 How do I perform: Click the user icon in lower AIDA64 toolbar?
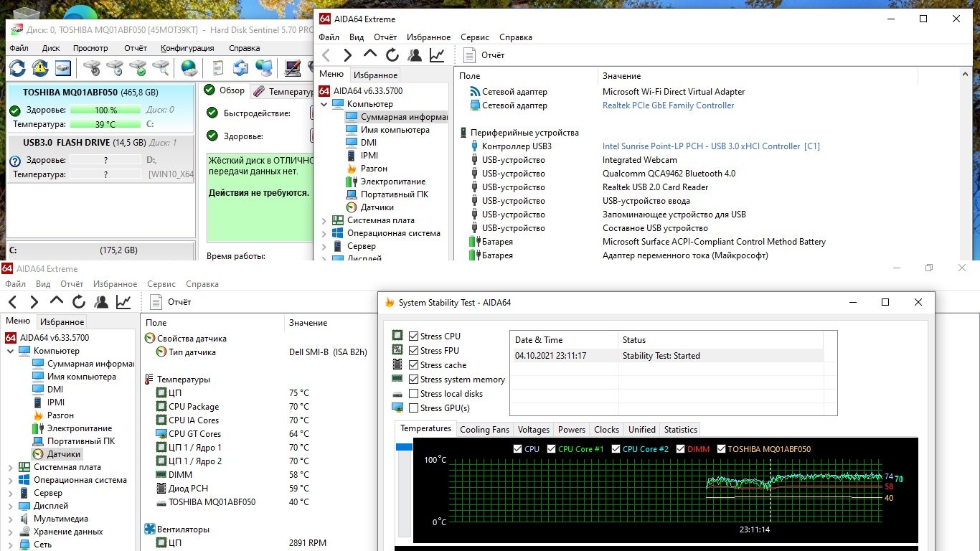pos(101,302)
